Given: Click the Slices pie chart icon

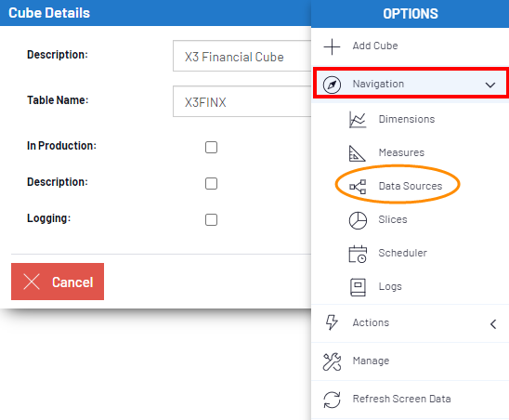Looking at the screenshot, I should pos(358,220).
